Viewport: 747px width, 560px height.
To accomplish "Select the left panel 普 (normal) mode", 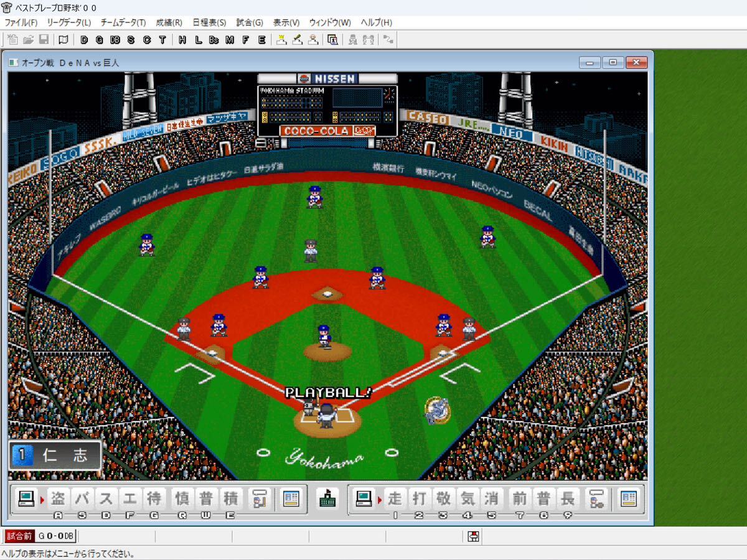I will pos(206,498).
